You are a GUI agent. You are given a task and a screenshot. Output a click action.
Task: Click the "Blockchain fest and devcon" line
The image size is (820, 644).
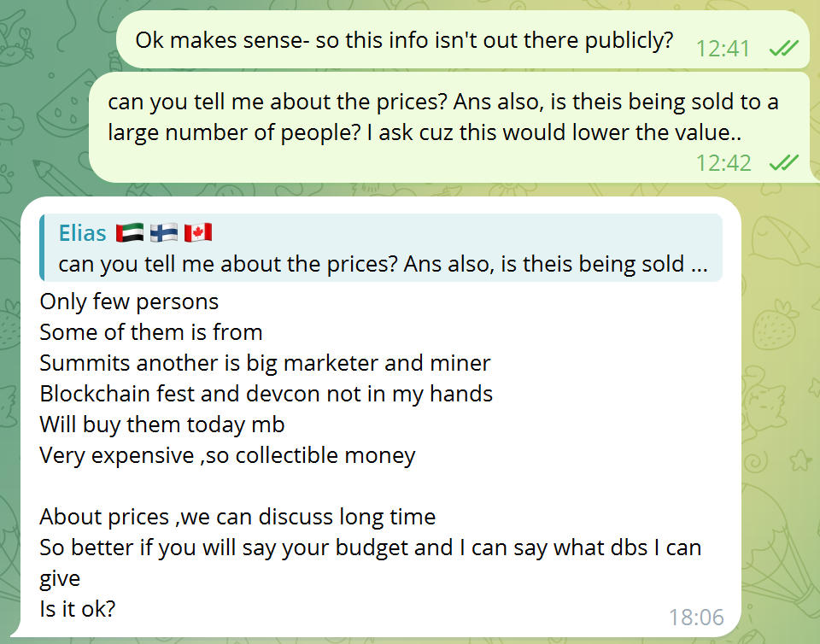[x=266, y=394]
